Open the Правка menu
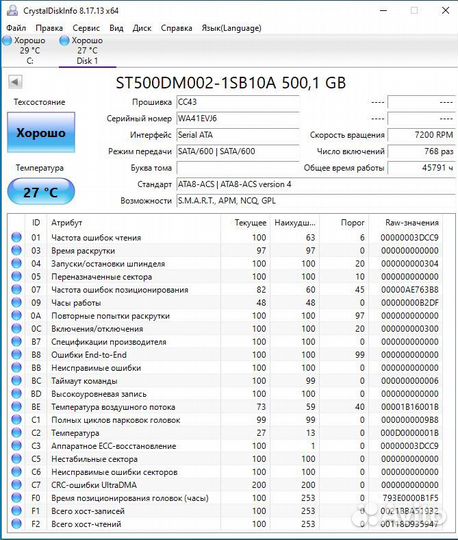 (x=49, y=28)
